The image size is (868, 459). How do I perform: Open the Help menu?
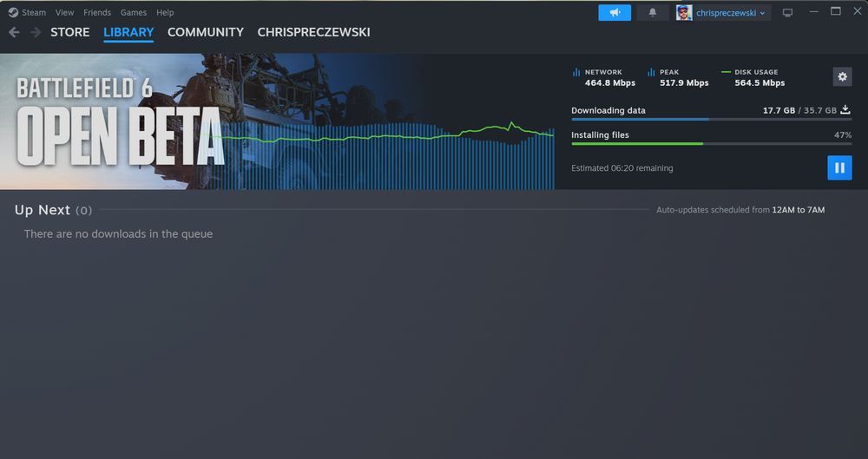(x=165, y=12)
